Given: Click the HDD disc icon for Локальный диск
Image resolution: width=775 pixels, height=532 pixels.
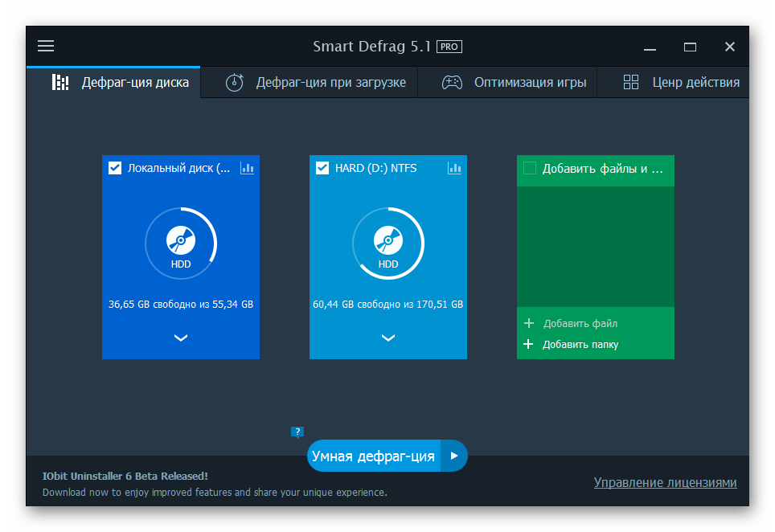Looking at the screenshot, I should point(180,240).
